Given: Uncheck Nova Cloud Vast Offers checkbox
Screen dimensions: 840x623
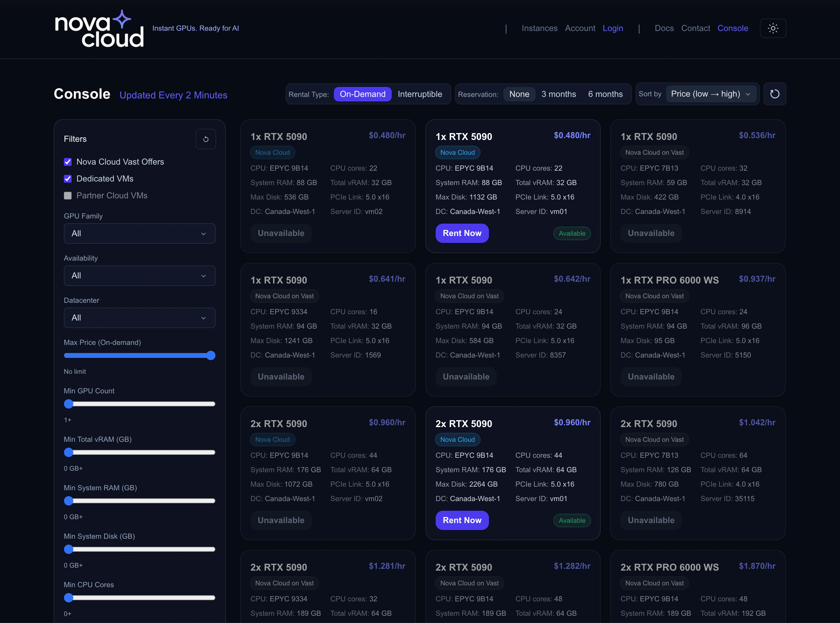Looking at the screenshot, I should coord(68,162).
